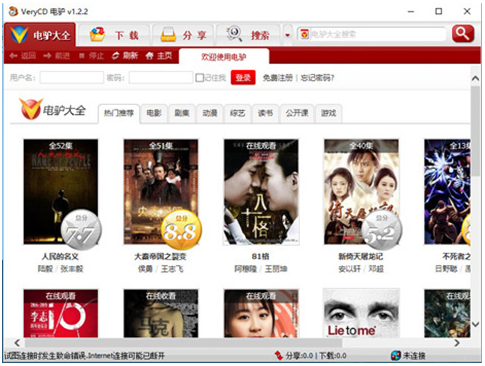This screenshot has height=366, width=485.
Task: Click the 未连接 connection status icon
Action: (396, 356)
